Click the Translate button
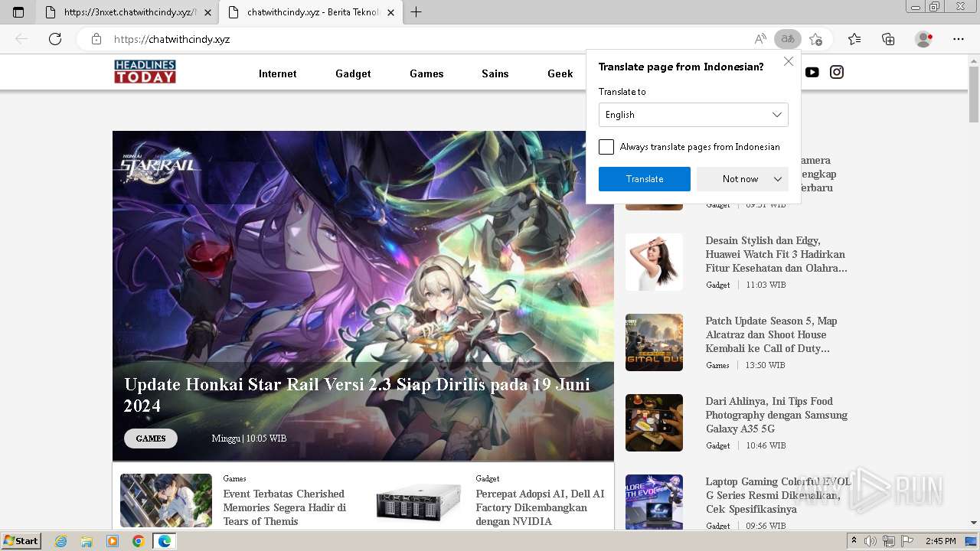The height and width of the screenshot is (551, 980). 645,179
